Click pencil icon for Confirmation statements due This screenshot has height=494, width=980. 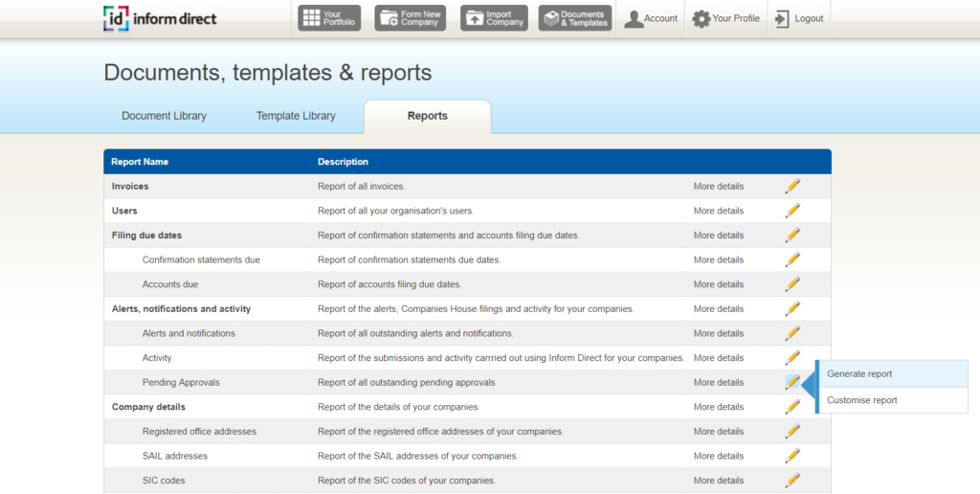tap(792, 259)
